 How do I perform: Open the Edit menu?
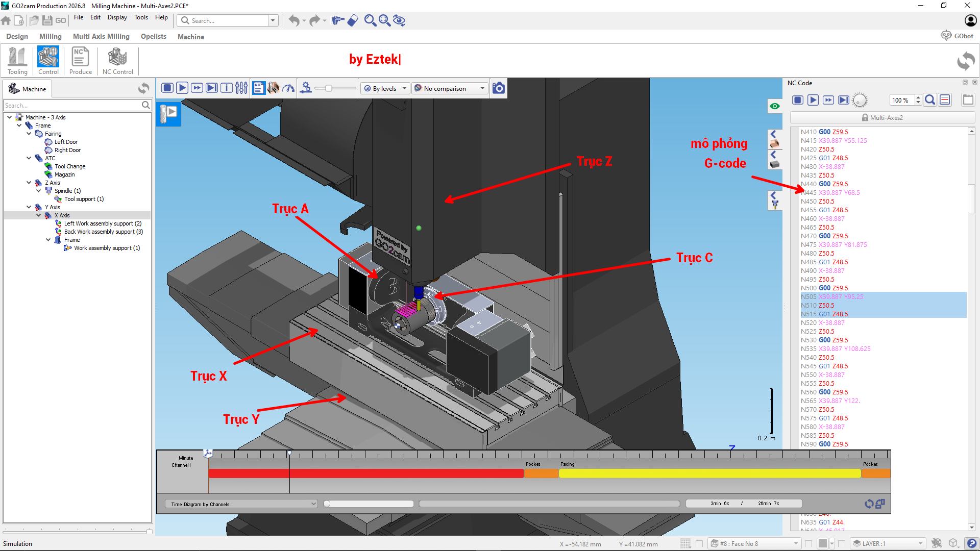(x=95, y=17)
